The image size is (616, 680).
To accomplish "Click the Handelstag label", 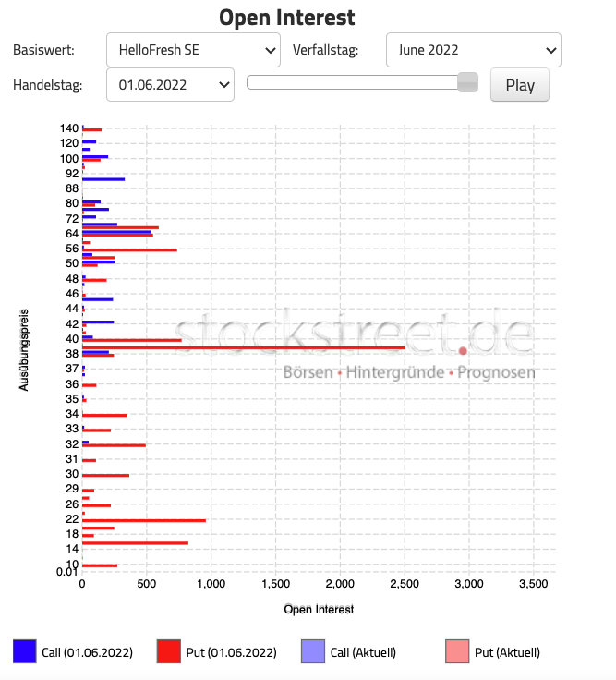I will click(x=48, y=85).
